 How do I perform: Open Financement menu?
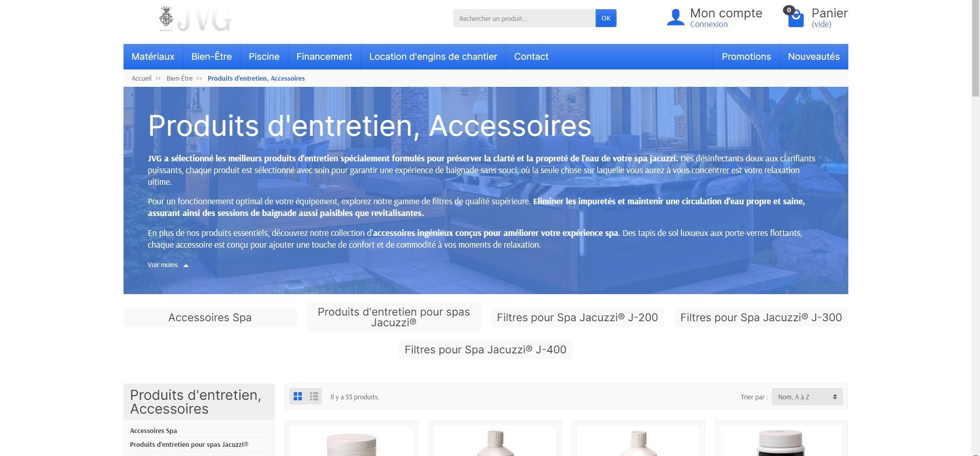(x=324, y=57)
